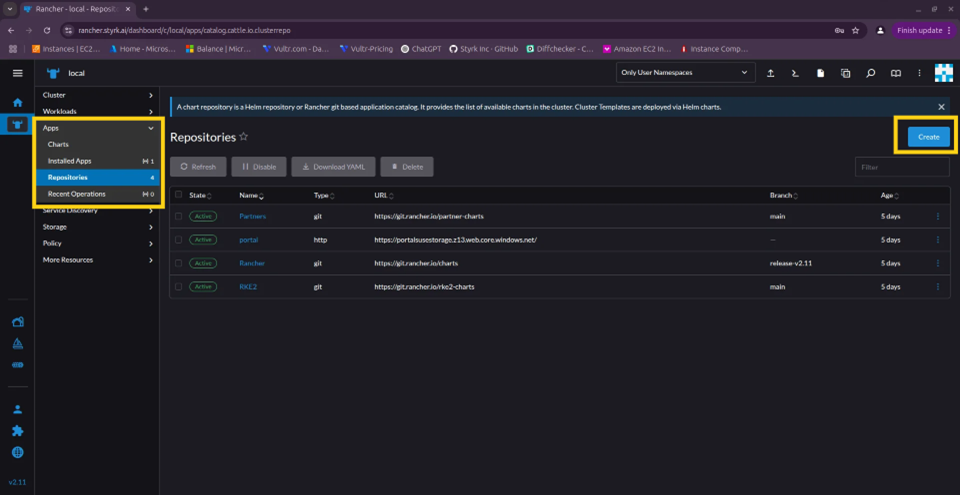Reload the browser page
The height and width of the screenshot is (495, 960).
point(47,30)
